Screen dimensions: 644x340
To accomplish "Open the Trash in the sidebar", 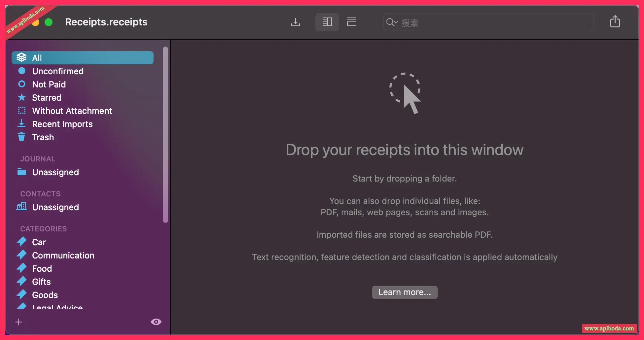I will pos(43,137).
